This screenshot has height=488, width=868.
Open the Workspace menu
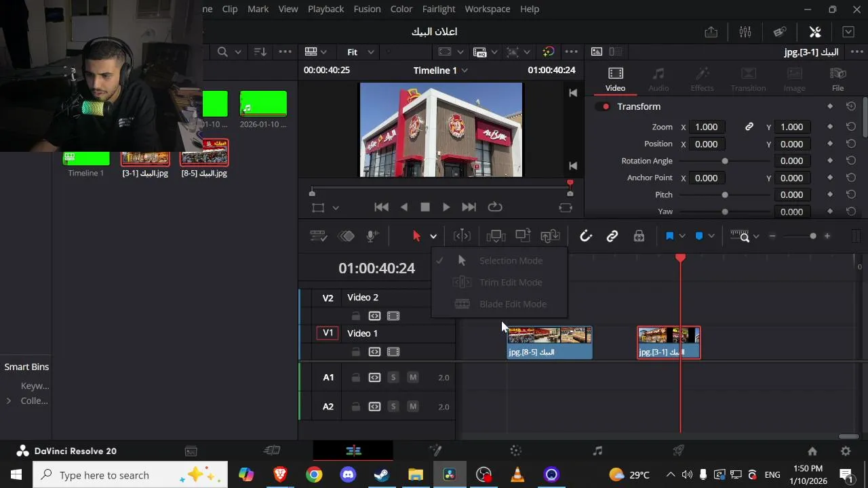click(x=487, y=9)
